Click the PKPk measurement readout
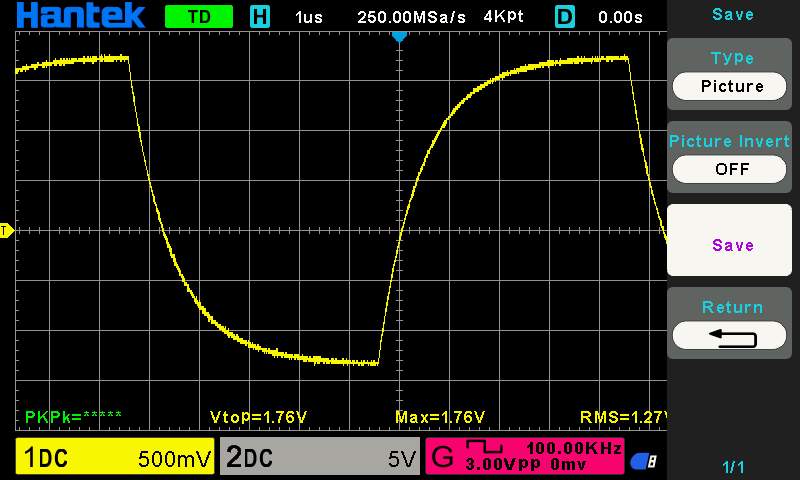The width and height of the screenshot is (800, 480). pos(73,417)
